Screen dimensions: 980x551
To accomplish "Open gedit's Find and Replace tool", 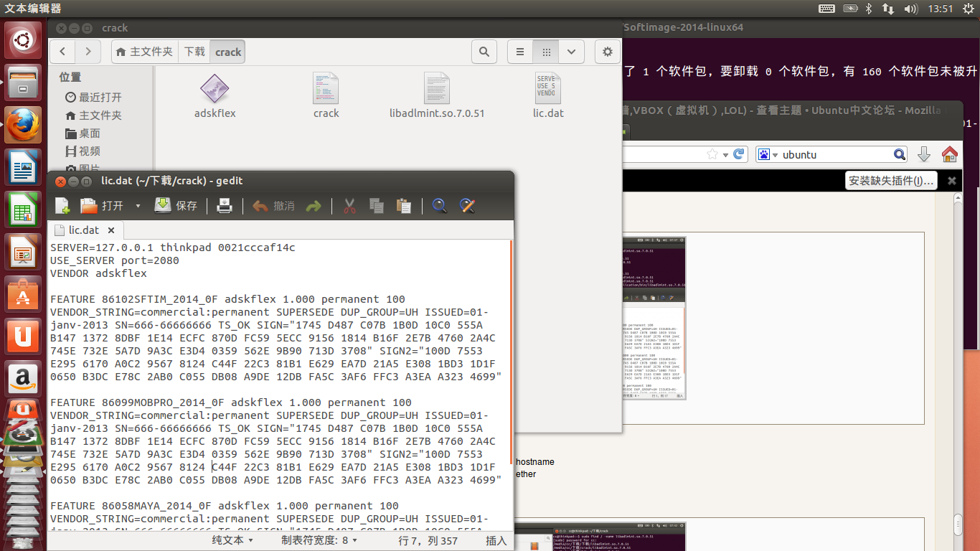I will pyautogui.click(x=467, y=206).
